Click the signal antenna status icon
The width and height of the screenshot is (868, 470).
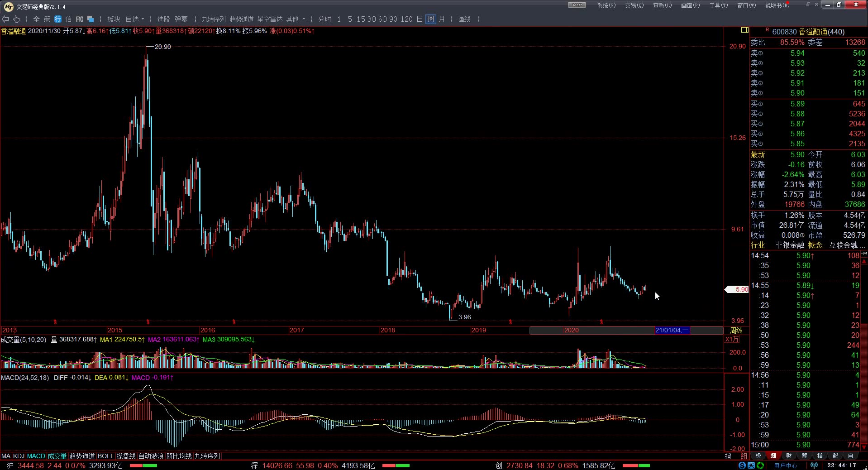point(814,465)
